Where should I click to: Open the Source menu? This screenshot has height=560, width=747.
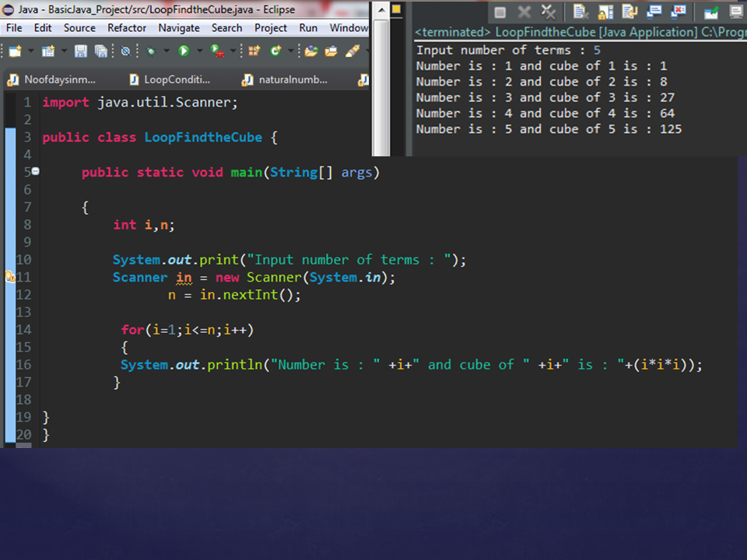79,28
